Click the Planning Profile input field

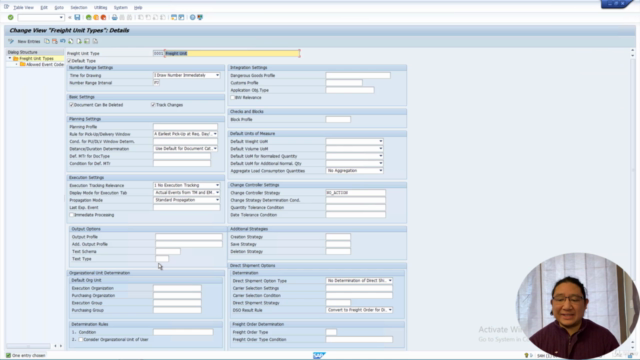pyautogui.click(x=186, y=127)
